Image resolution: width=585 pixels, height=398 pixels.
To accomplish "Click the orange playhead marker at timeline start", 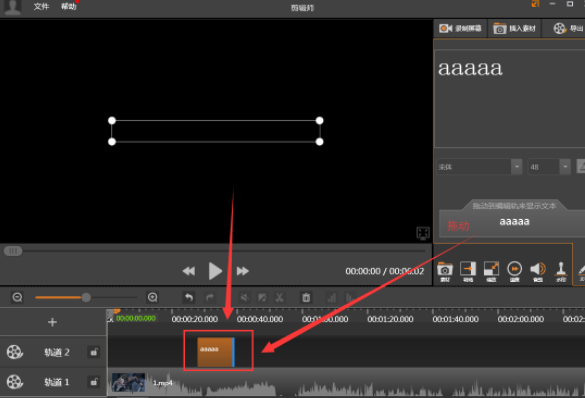I will click(116, 311).
